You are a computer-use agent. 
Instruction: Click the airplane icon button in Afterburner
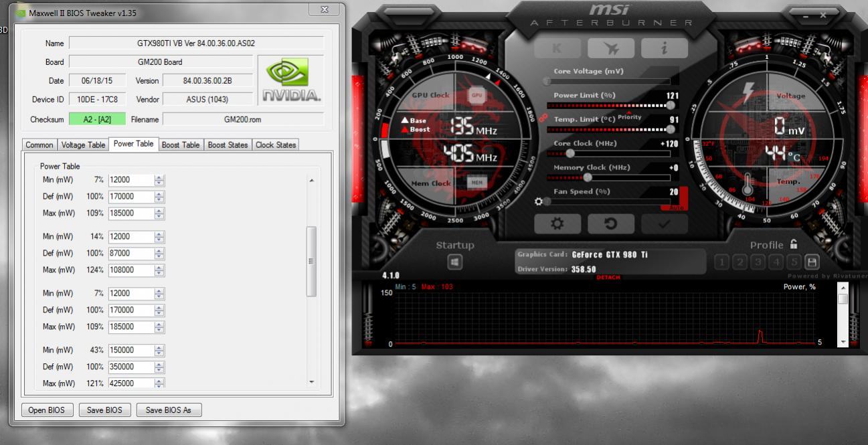click(x=610, y=48)
